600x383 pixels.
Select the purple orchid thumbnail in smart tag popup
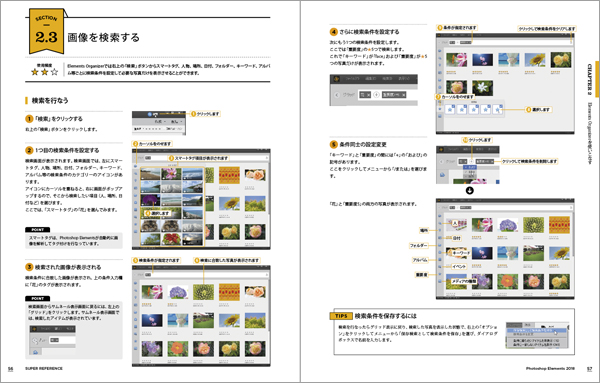150,199
